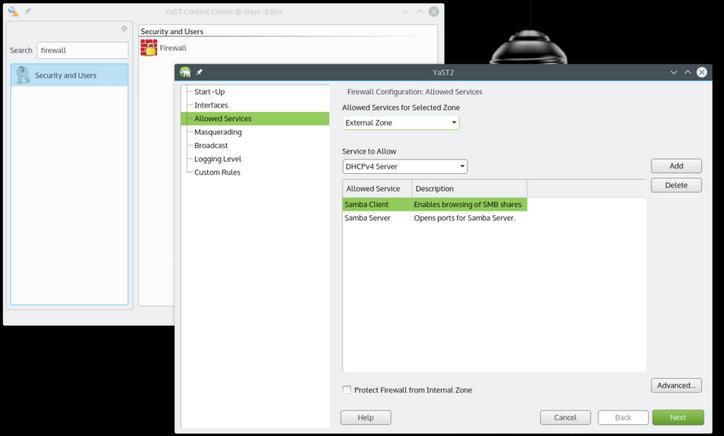724x436 pixels.
Task: Click the Search field containing firewall
Action: click(82, 50)
